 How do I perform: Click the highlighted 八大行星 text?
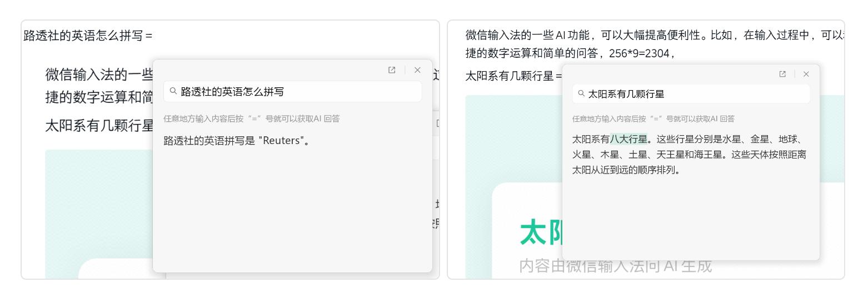click(x=628, y=139)
